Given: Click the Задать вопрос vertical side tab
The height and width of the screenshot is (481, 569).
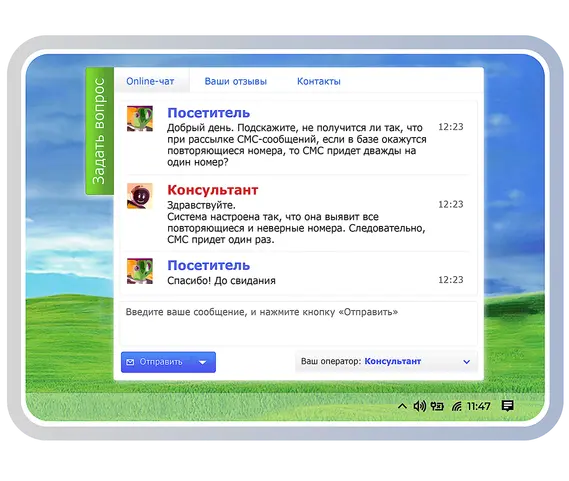Looking at the screenshot, I should pos(99,131).
